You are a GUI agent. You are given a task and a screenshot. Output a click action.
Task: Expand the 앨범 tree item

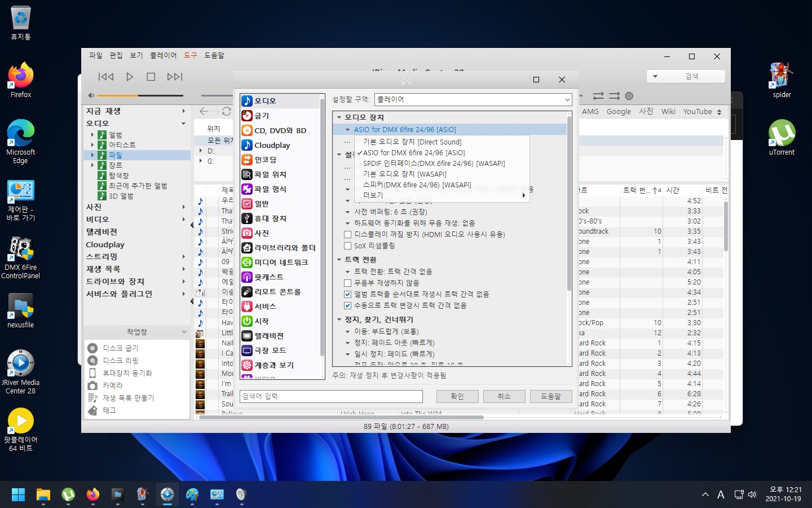pyautogui.click(x=92, y=135)
